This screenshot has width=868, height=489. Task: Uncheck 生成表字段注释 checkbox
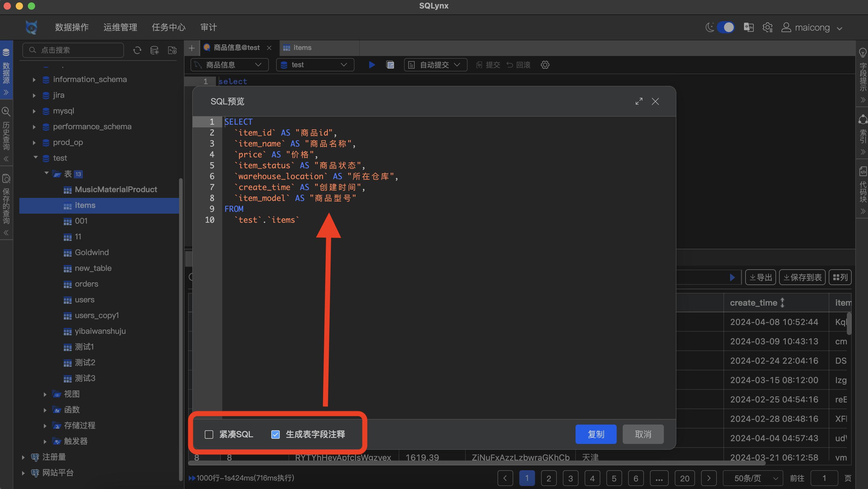pos(275,434)
